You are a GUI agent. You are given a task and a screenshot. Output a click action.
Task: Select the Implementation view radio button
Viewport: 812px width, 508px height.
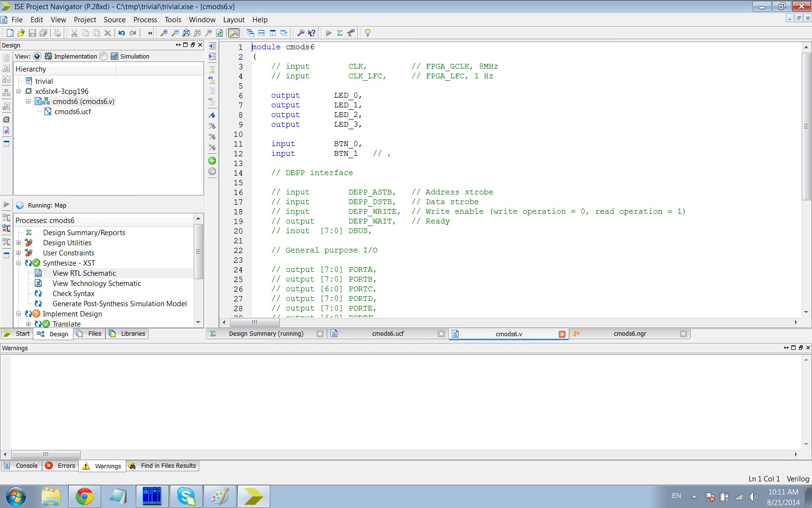37,56
